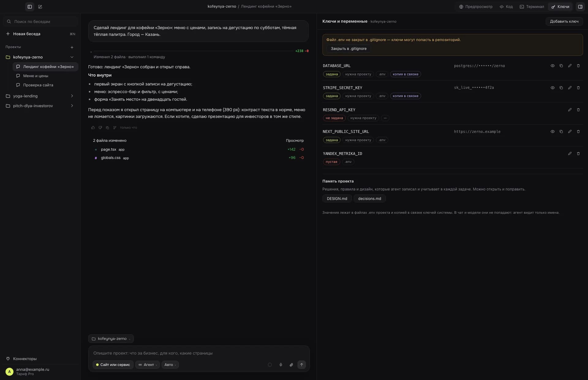Add a new project with the plus icon
Viewport: 588px width, 380px height.
pyautogui.click(x=72, y=47)
